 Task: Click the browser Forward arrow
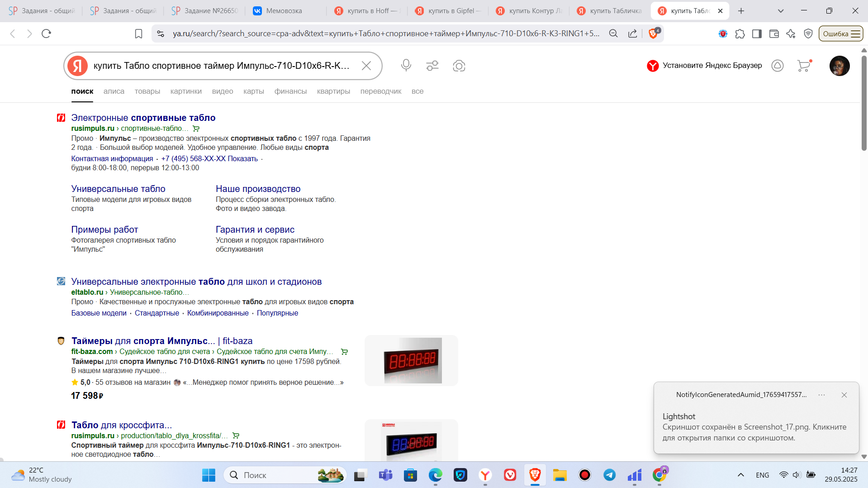29,33
